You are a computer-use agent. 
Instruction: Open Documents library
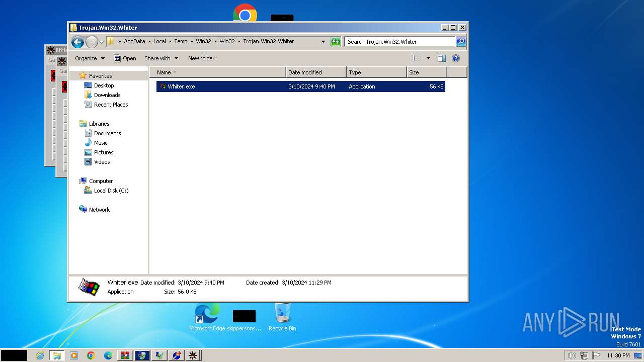(x=107, y=133)
